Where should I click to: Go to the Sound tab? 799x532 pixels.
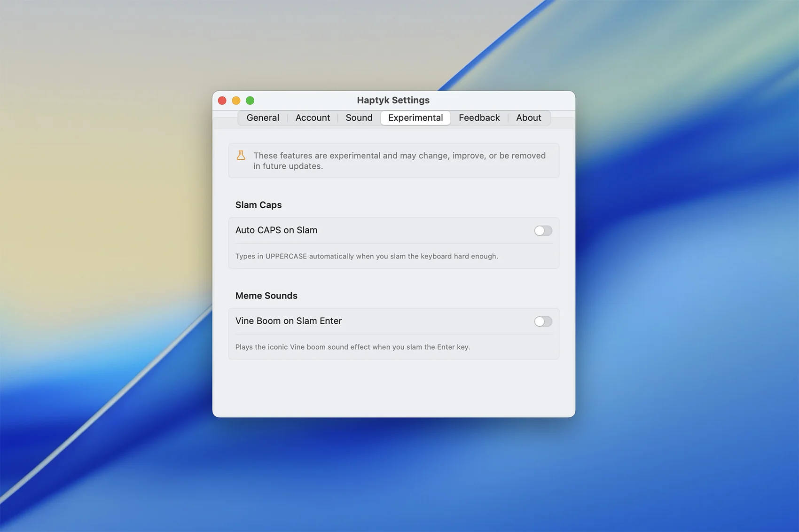click(x=359, y=118)
